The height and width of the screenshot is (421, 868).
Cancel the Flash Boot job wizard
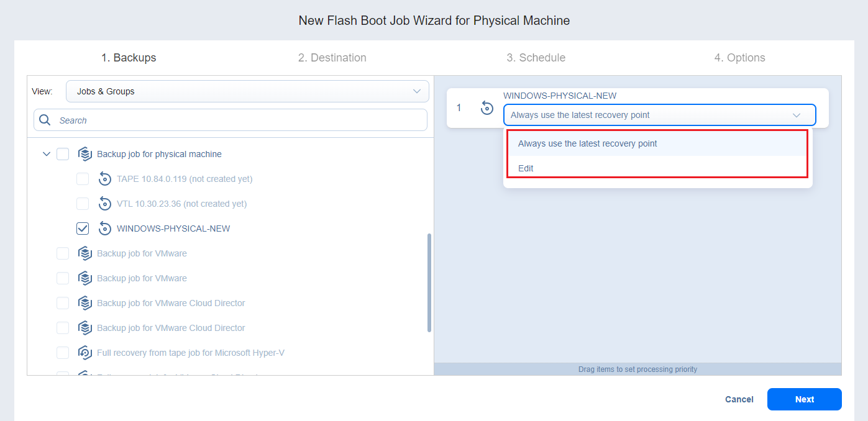pos(739,399)
